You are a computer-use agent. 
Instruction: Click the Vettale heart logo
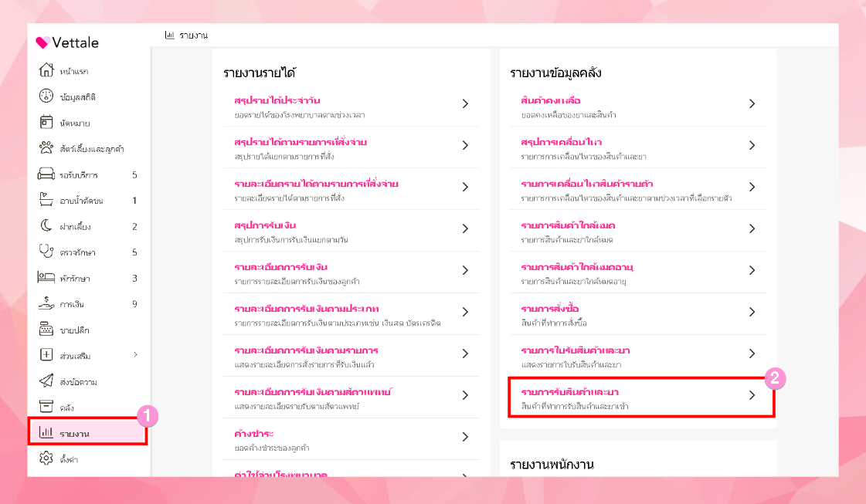43,42
